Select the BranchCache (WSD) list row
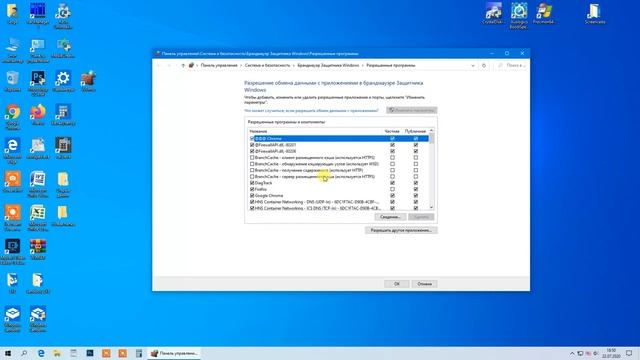This screenshot has height=360, width=640. click(339, 164)
